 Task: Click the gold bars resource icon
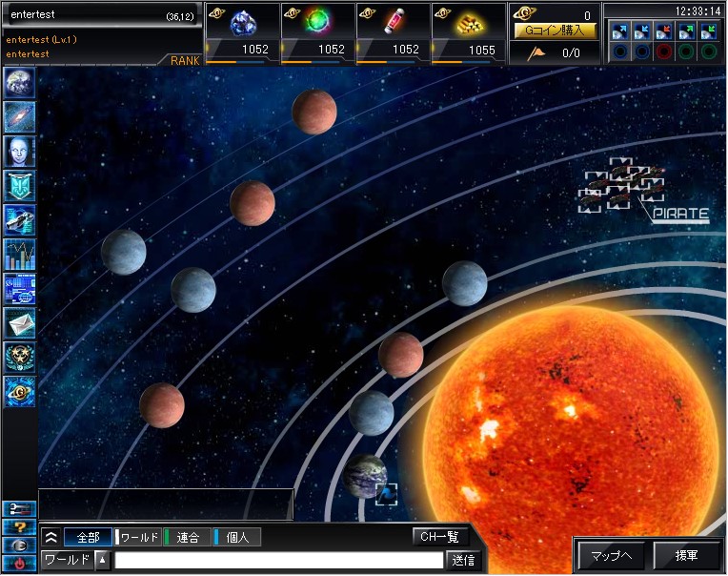(470, 23)
